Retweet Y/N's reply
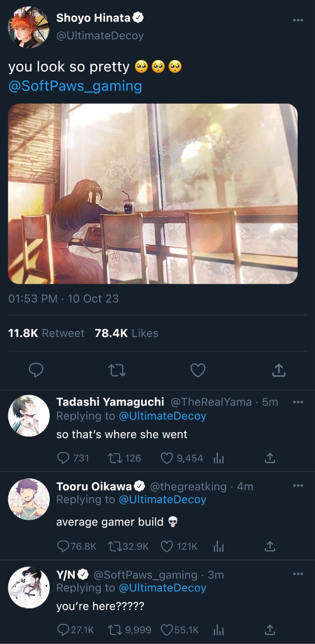315x644 pixels. 115,630
